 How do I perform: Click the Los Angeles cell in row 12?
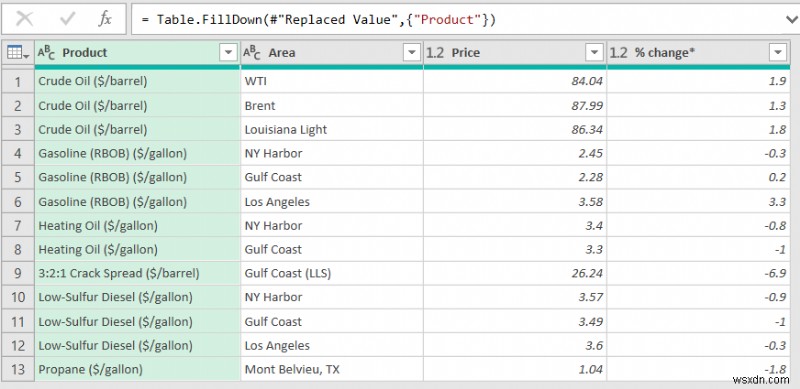point(332,345)
